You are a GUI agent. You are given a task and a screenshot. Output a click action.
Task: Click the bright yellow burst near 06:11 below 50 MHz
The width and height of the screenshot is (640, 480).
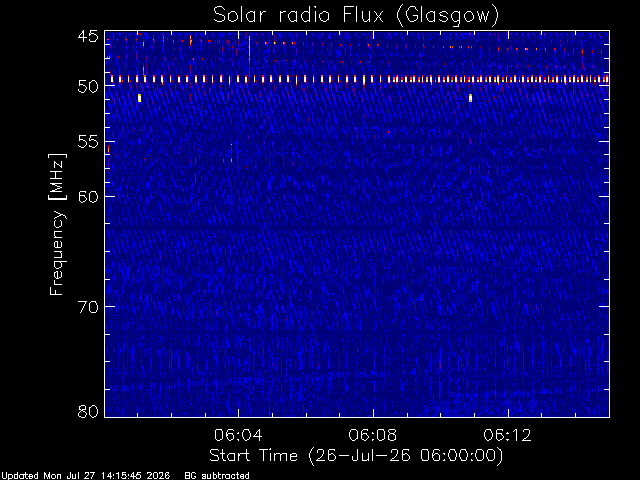pyautogui.click(x=470, y=98)
